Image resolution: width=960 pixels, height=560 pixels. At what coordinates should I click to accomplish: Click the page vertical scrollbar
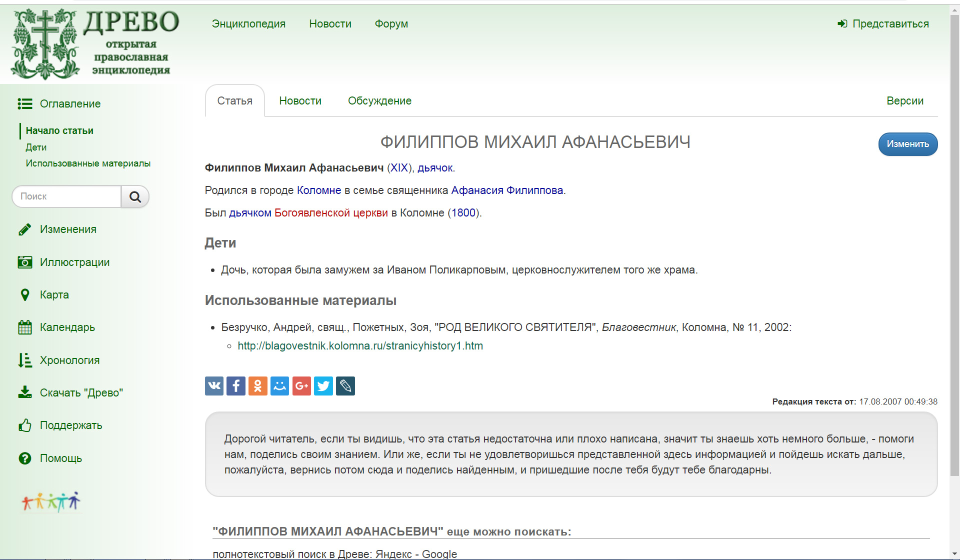954,245
